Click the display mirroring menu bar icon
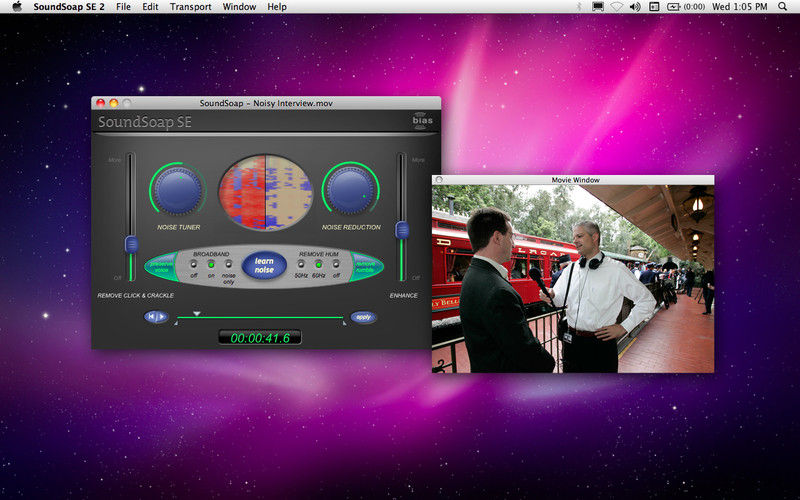The height and width of the screenshot is (500, 800). (598, 7)
